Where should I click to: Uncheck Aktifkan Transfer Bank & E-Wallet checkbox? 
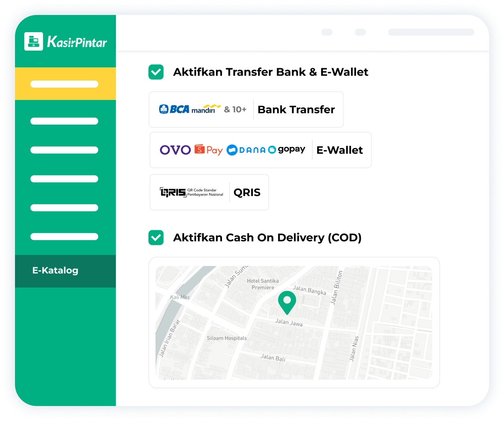click(156, 72)
